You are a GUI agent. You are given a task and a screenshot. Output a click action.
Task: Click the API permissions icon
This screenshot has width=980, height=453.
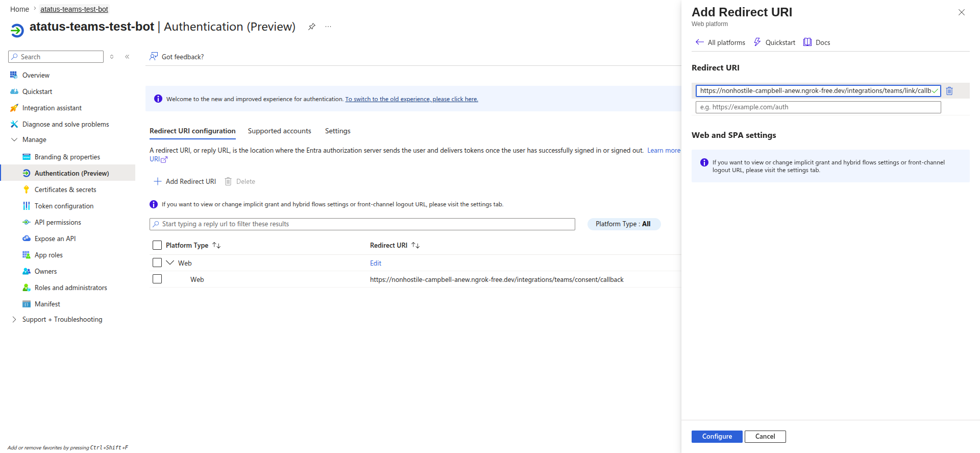point(27,222)
